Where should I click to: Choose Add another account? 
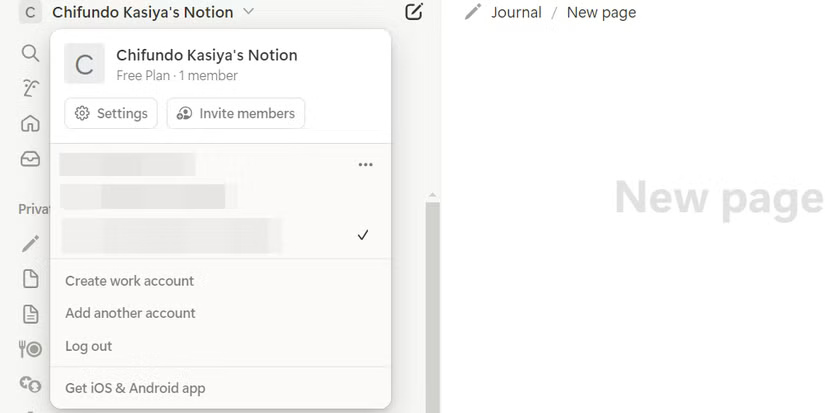coord(130,313)
